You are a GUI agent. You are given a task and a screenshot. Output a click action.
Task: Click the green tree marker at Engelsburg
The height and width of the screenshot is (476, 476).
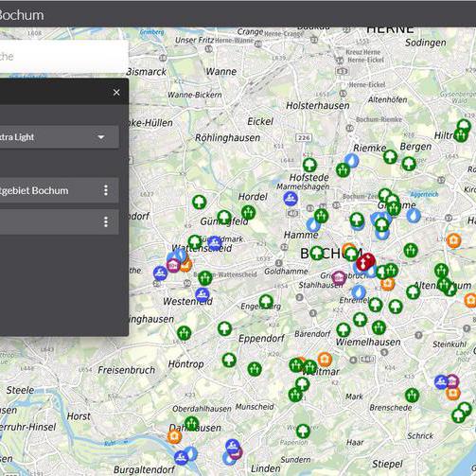[266, 302]
